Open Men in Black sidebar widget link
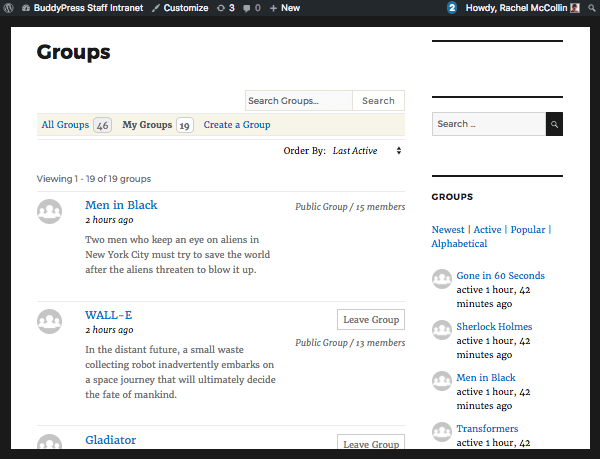Screen dimensions: 600x459 pos(486,378)
